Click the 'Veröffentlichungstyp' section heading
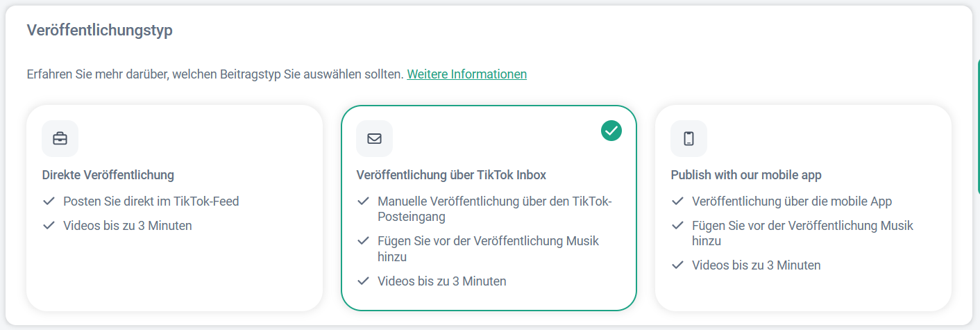Image resolution: width=980 pixels, height=330 pixels. pyautogui.click(x=99, y=31)
